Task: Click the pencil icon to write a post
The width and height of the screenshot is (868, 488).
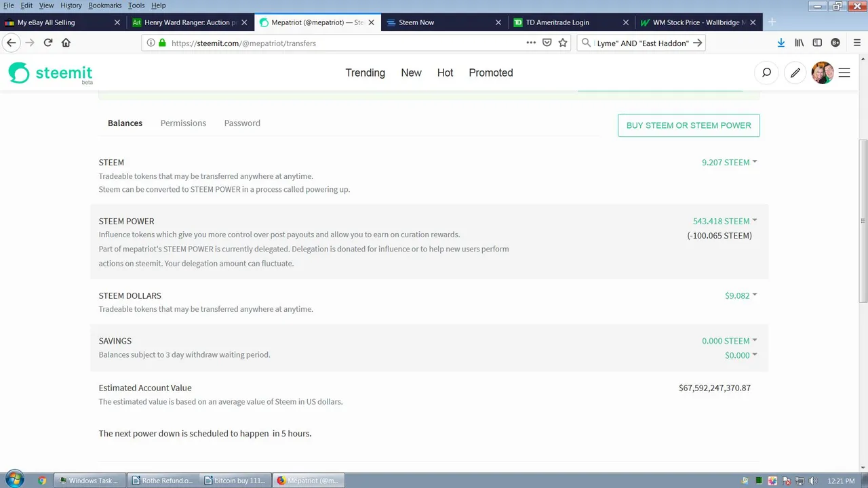Action: (795, 73)
